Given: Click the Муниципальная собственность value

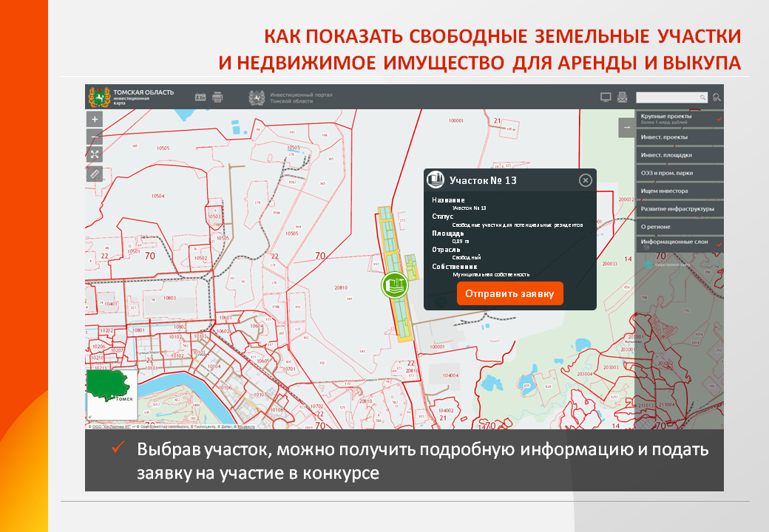Looking at the screenshot, I should 491,275.
